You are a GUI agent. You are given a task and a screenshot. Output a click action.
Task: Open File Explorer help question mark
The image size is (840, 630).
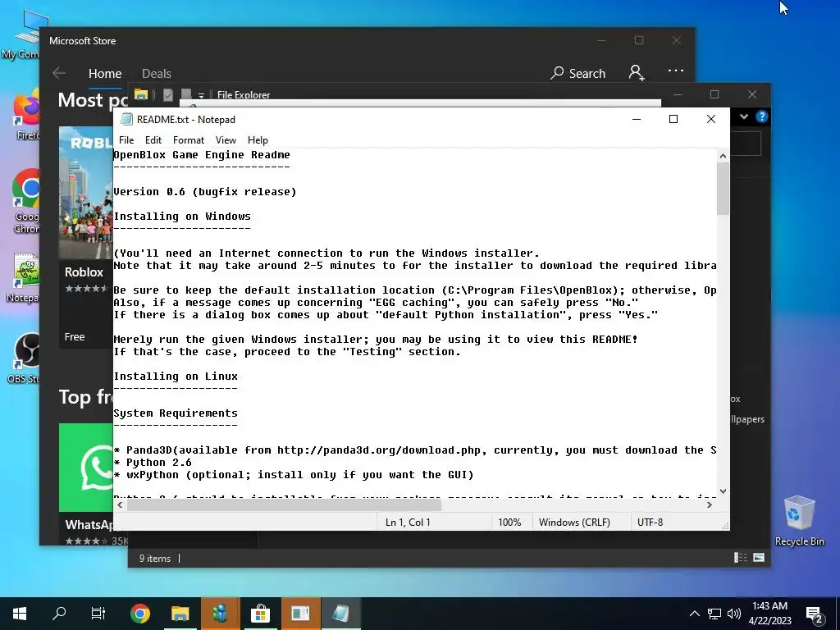click(x=762, y=116)
